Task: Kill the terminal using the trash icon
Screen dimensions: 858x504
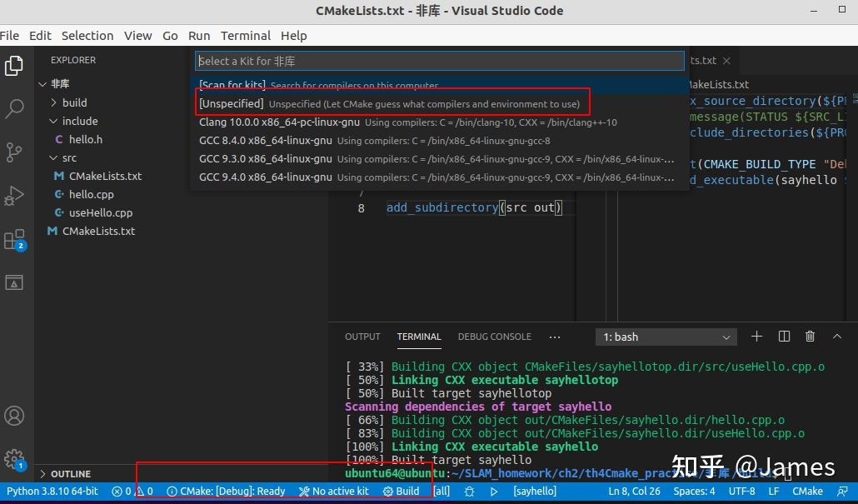Action: [810, 337]
